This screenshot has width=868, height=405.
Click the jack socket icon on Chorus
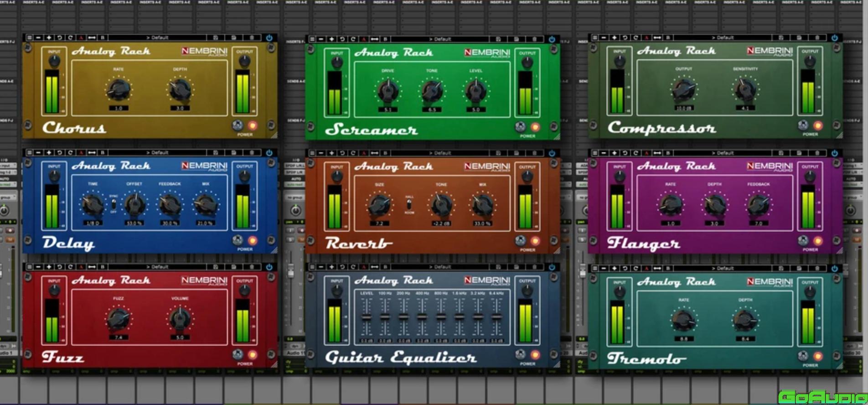238,125
